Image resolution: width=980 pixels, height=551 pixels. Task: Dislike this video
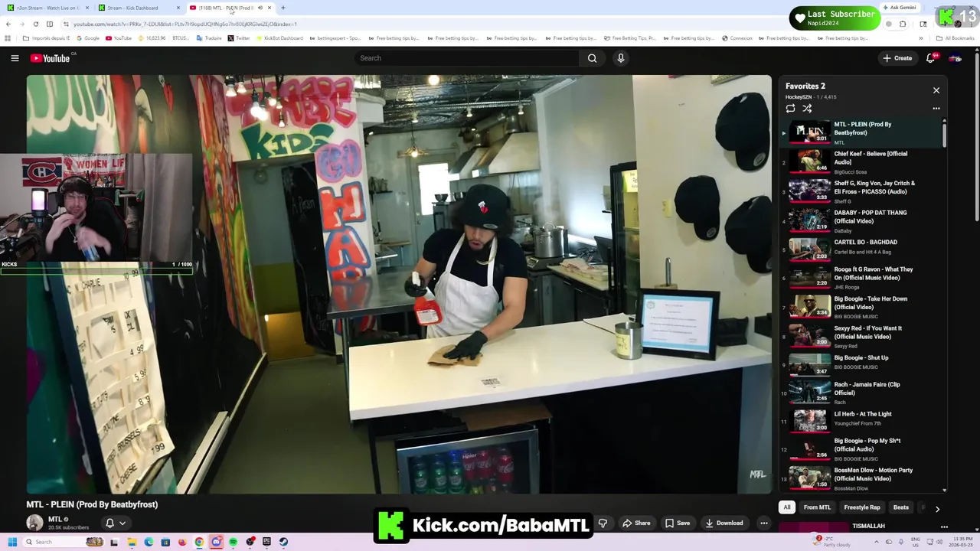pyautogui.click(x=603, y=523)
